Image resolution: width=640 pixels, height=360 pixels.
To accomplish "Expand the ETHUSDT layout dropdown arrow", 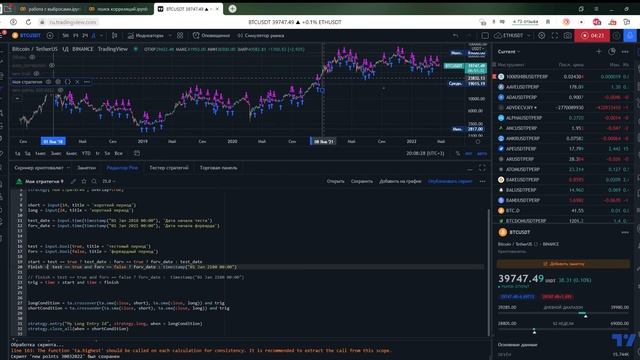I will [529, 36].
